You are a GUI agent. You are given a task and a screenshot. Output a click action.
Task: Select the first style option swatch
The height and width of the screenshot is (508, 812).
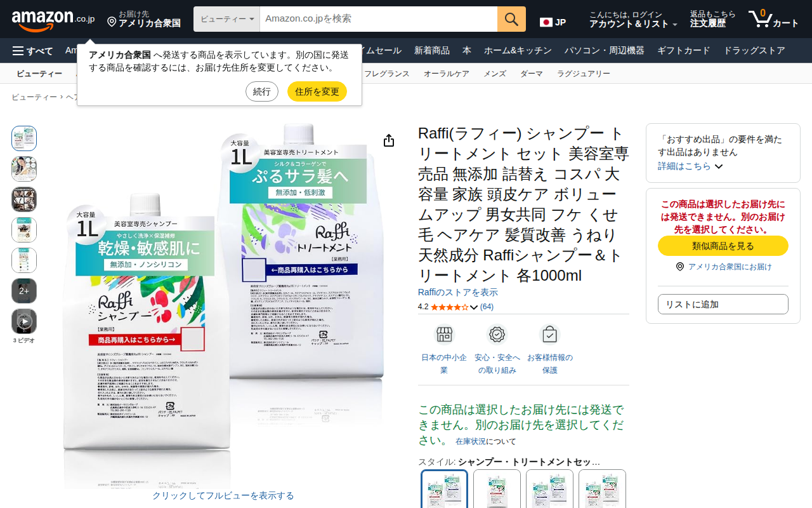click(x=444, y=490)
